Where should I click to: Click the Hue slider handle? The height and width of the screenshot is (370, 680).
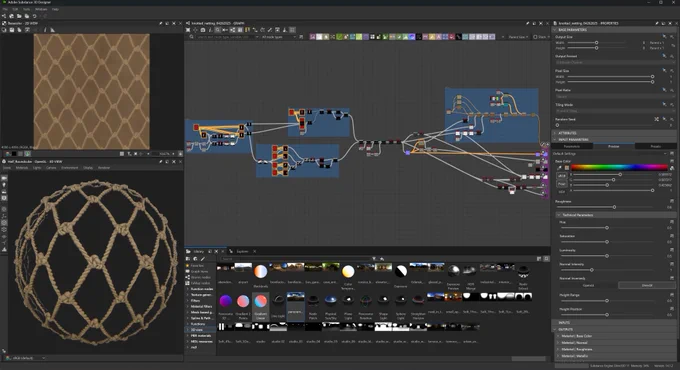click(607, 228)
